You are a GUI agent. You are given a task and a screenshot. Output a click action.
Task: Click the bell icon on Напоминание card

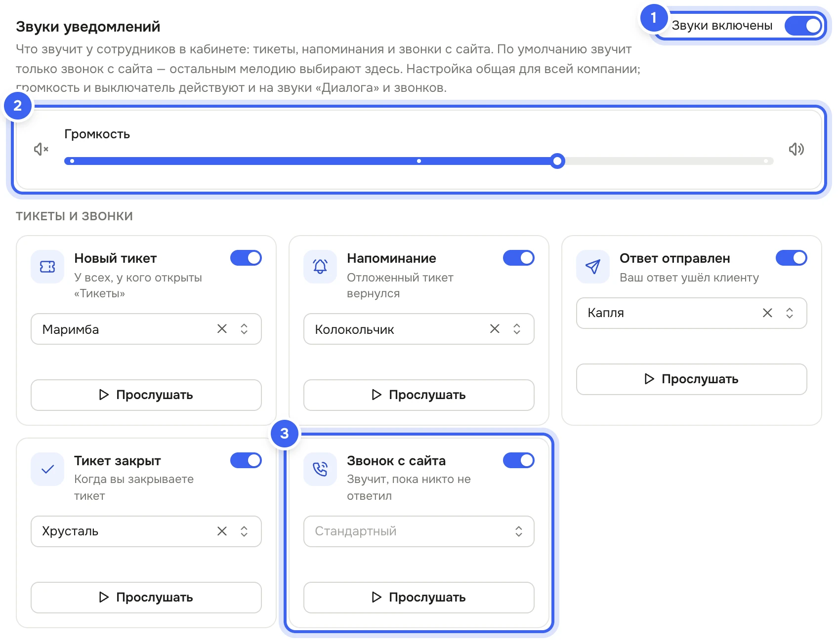point(320,267)
